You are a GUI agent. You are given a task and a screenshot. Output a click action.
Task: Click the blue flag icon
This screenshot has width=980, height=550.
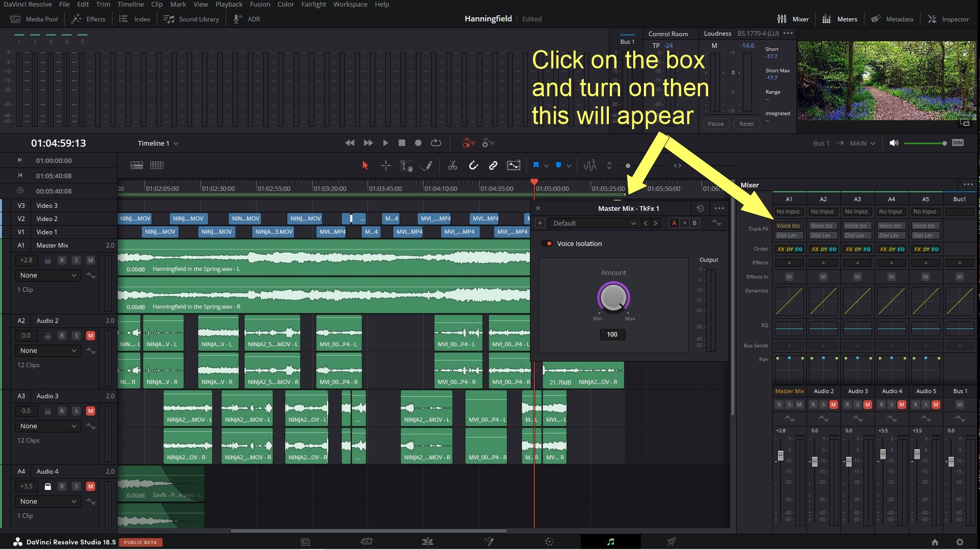536,166
